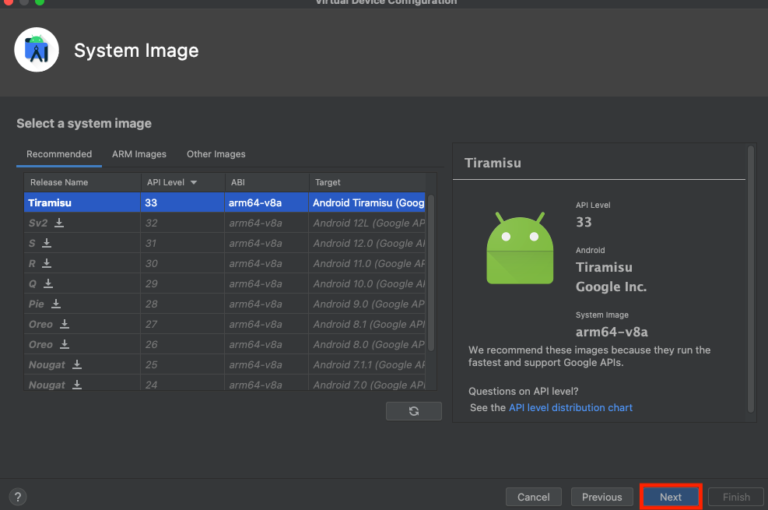
Task: Select the Android 7.1.1 target cell
Action: pyautogui.click(x=367, y=364)
